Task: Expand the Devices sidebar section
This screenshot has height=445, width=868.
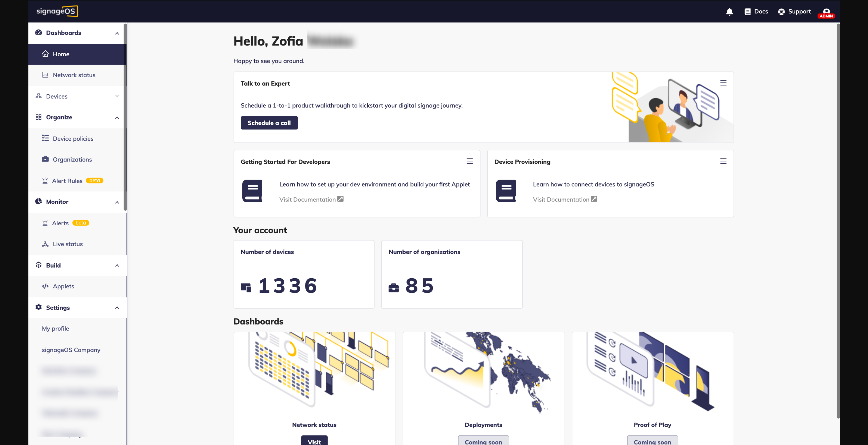Action: (117, 96)
